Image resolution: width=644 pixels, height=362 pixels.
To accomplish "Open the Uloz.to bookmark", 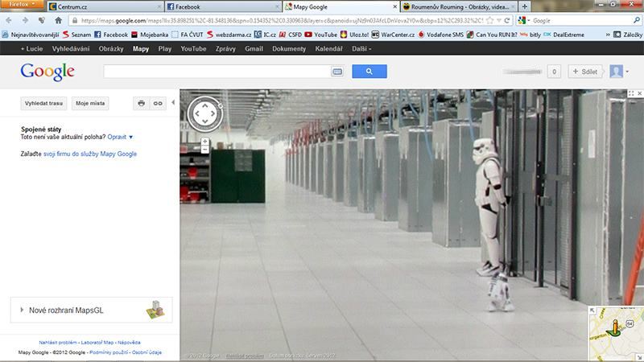I will [354, 35].
